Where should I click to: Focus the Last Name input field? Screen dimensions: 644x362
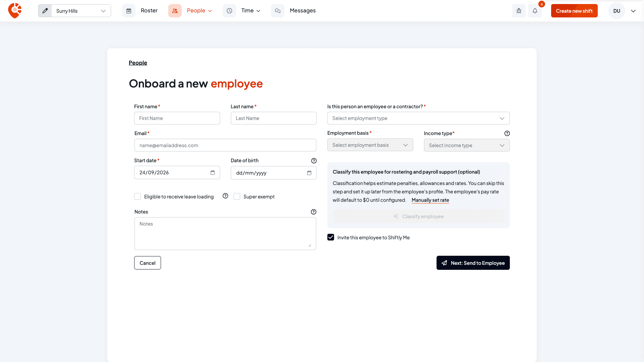pyautogui.click(x=274, y=118)
